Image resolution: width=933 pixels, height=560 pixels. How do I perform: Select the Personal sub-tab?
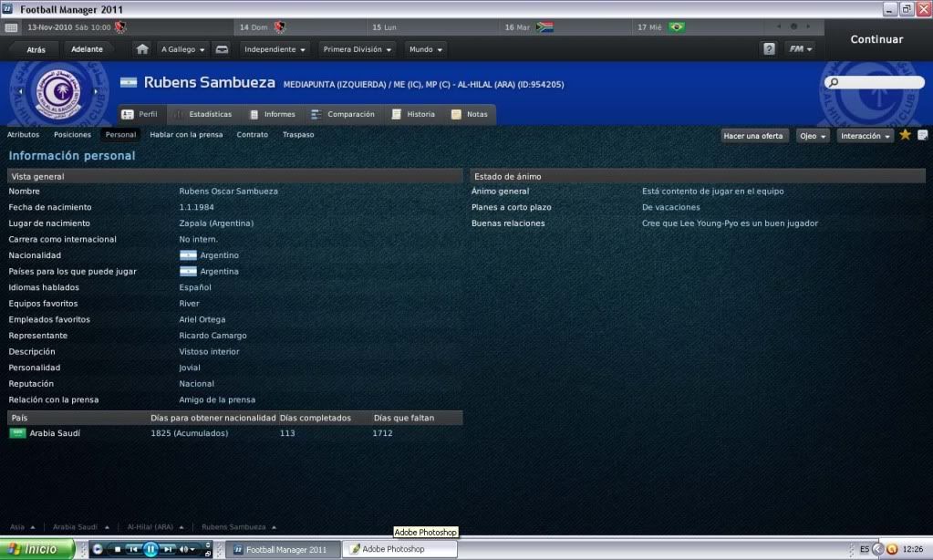pyautogui.click(x=120, y=134)
